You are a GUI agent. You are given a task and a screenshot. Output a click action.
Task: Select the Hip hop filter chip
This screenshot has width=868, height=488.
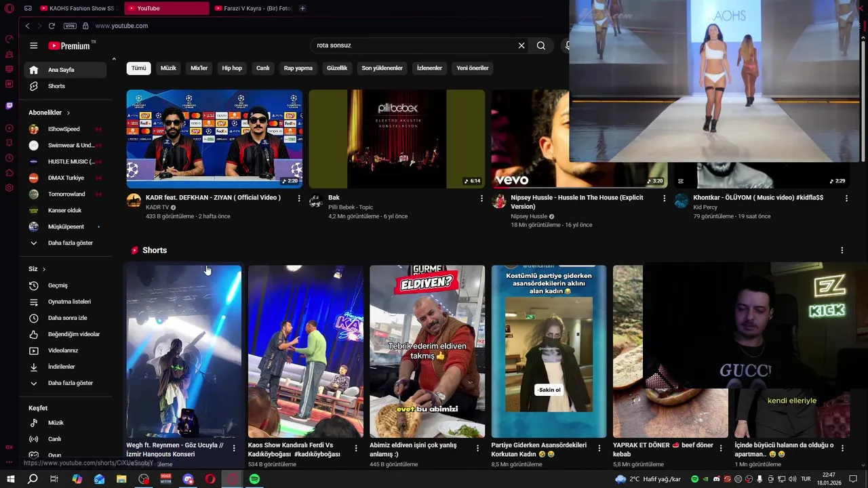tap(232, 68)
